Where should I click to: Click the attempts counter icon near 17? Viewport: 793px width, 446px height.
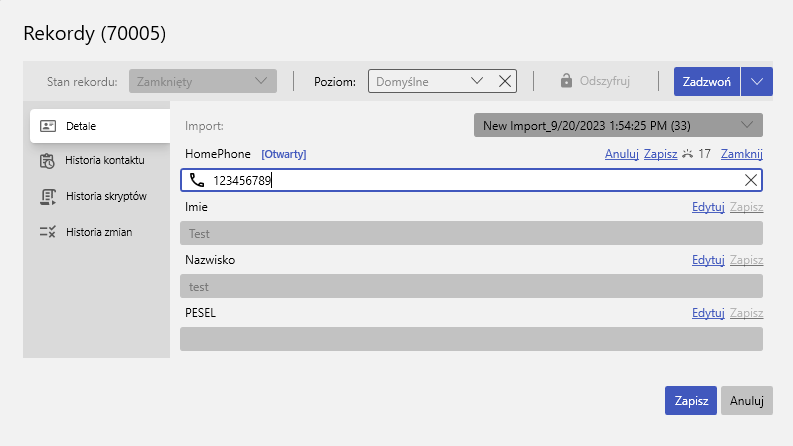click(x=688, y=154)
